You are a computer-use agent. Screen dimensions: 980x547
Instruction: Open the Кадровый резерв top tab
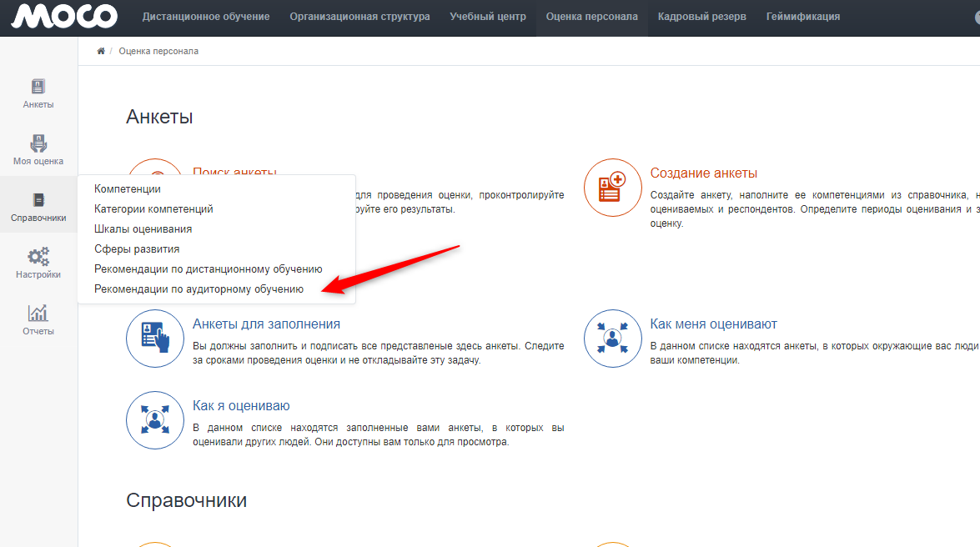pos(701,17)
